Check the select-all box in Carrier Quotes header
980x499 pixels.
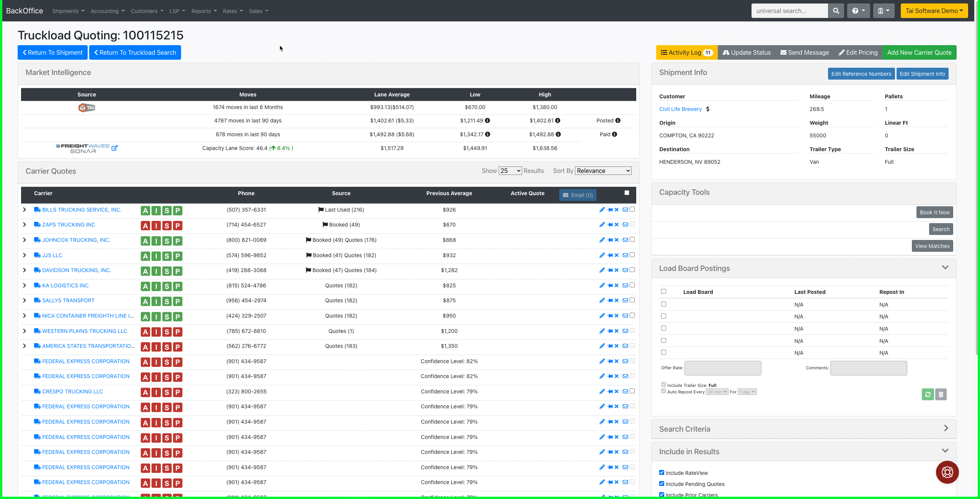click(x=627, y=192)
